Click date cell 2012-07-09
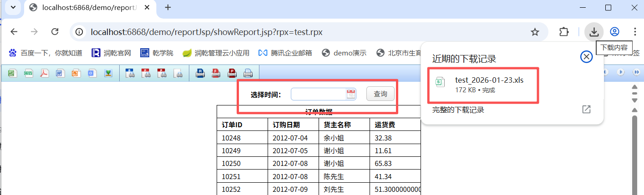Viewport: 644px width, 195px height. 293,189
